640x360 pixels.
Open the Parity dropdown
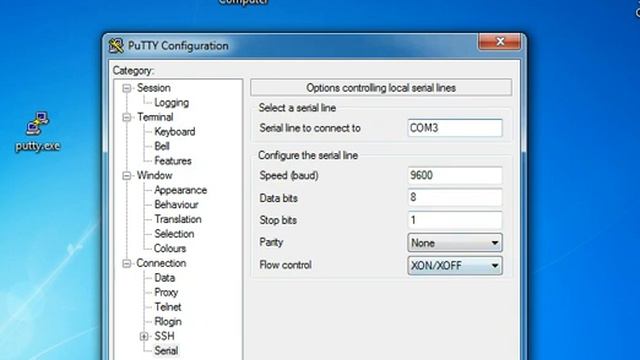(455, 243)
